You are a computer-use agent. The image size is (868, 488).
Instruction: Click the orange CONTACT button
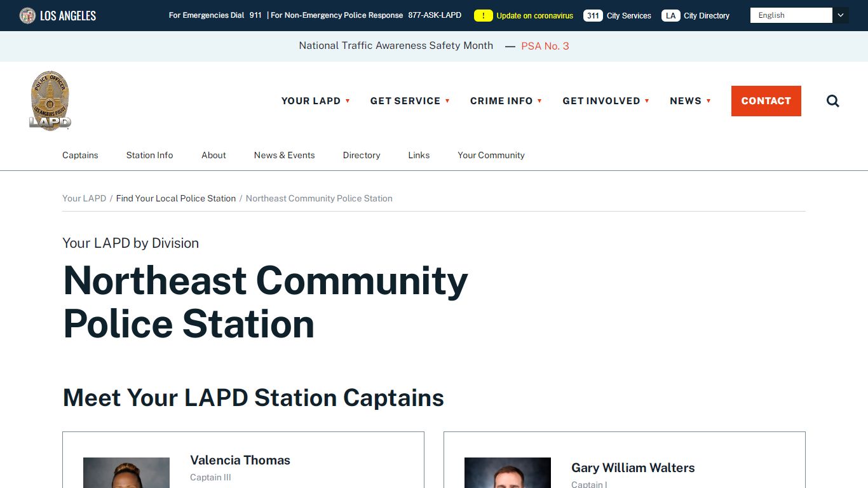pyautogui.click(x=766, y=101)
